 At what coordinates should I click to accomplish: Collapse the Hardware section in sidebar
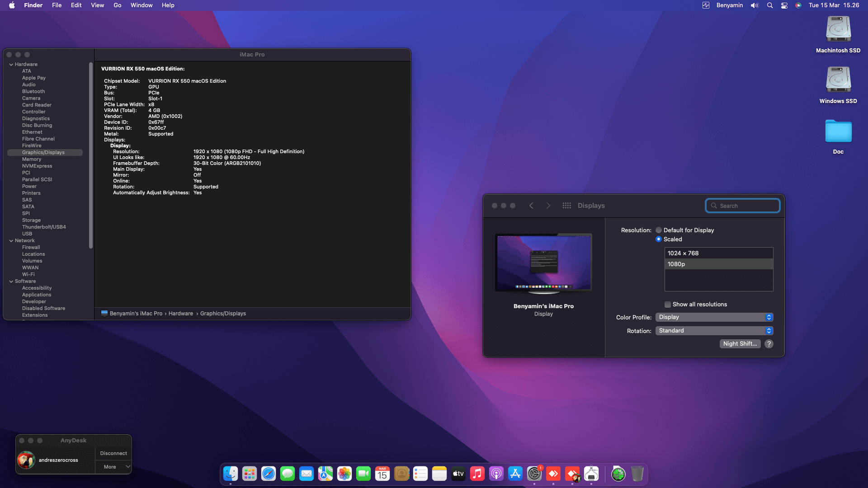pos(11,65)
